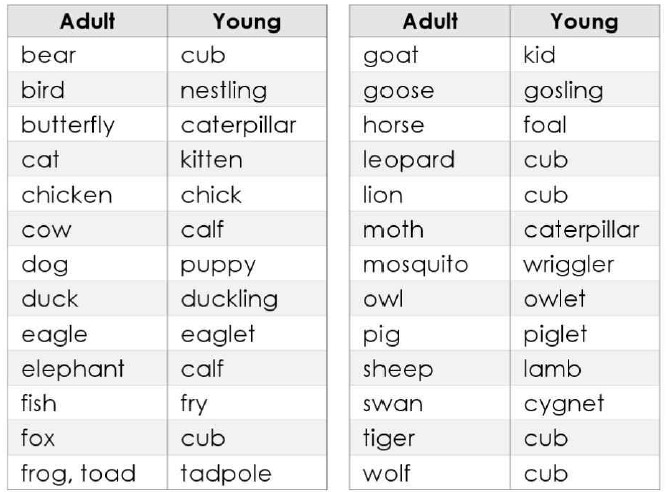Click the 'fry' cell beside fish

click(x=247, y=404)
